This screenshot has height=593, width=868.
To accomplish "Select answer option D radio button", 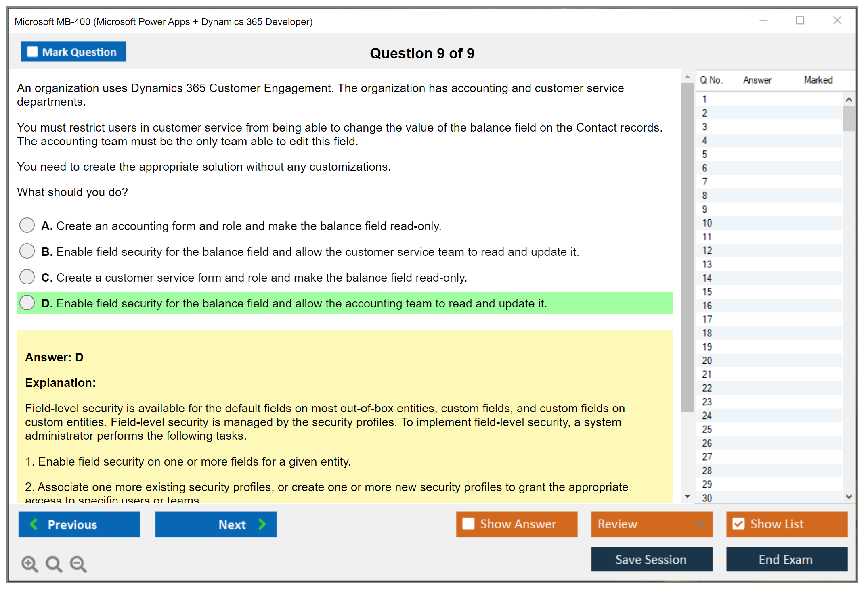I will (x=27, y=303).
